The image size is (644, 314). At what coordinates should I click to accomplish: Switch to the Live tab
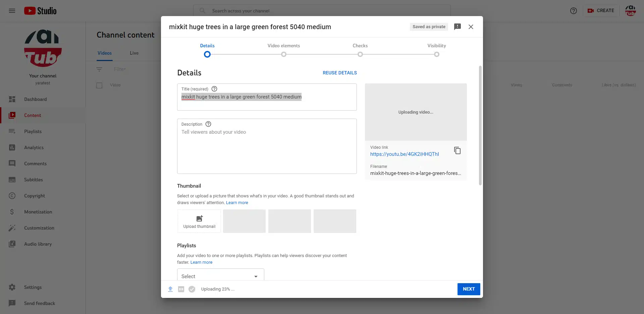click(x=134, y=53)
